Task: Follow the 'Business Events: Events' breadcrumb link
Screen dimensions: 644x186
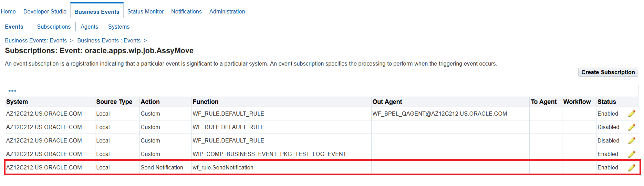Action: [36, 40]
